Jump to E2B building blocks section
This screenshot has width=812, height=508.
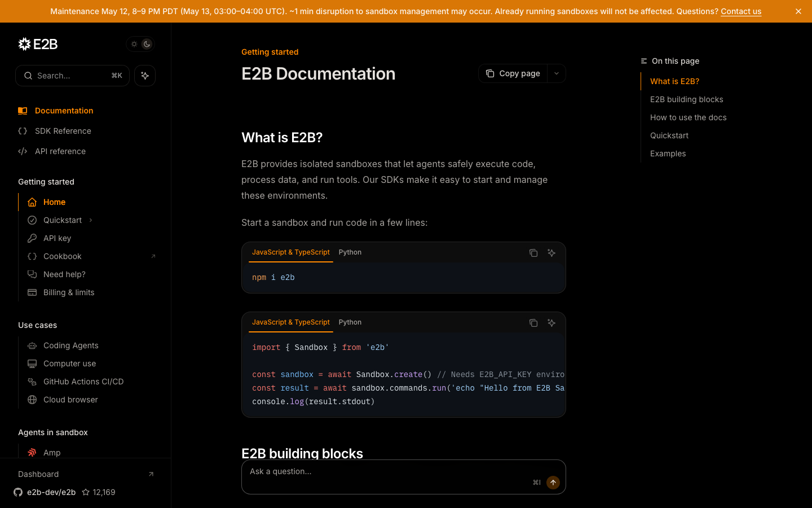[x=687, y=99]
